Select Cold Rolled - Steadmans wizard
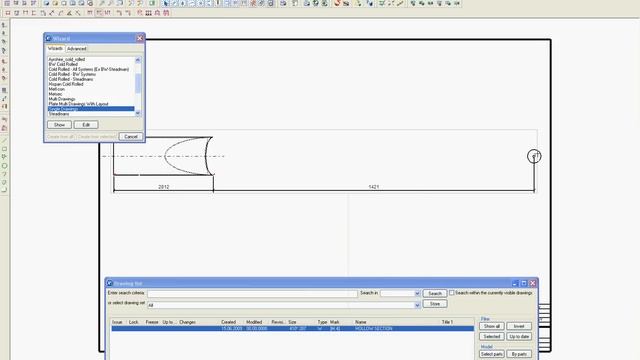The width and height of the screenshot is (640, 360). [x=71, y=79]
